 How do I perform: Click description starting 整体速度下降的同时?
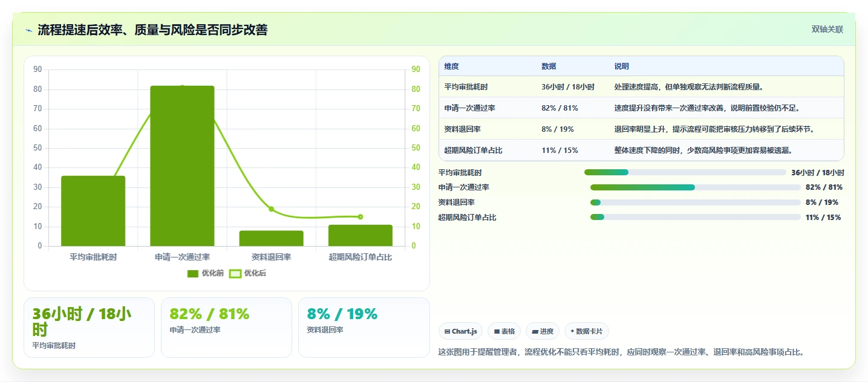click(x=703, y=150)
